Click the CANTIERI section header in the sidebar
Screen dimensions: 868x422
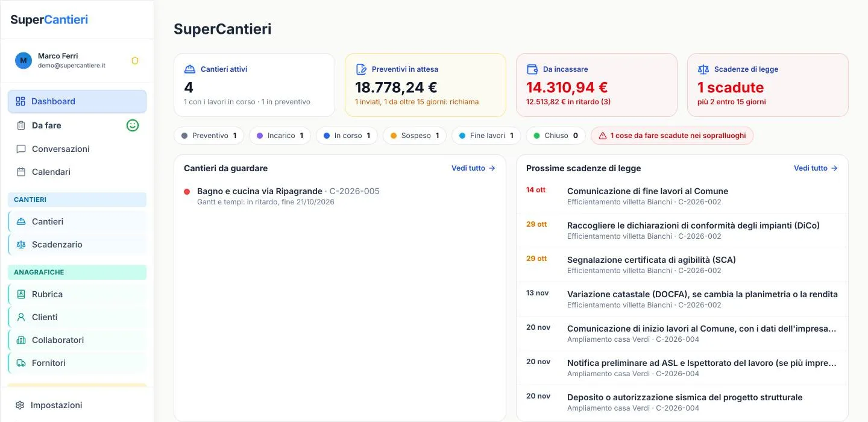pyautogui.click(x=77, y=200)
